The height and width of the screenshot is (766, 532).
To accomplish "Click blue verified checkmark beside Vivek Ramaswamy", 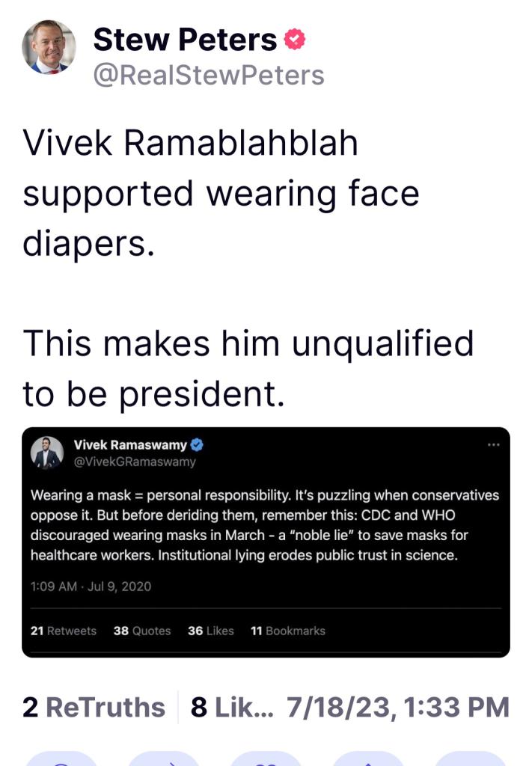I will (x=198, y=445).
